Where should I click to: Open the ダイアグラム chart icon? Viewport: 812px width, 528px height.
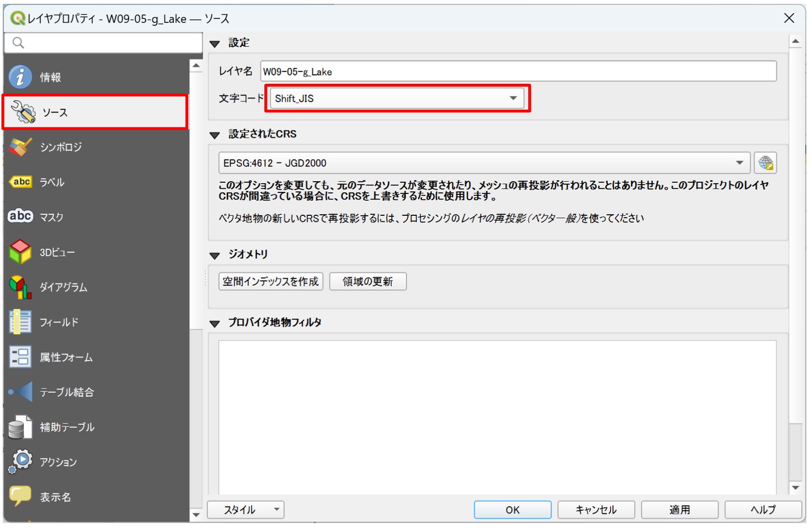coord(20,287)
